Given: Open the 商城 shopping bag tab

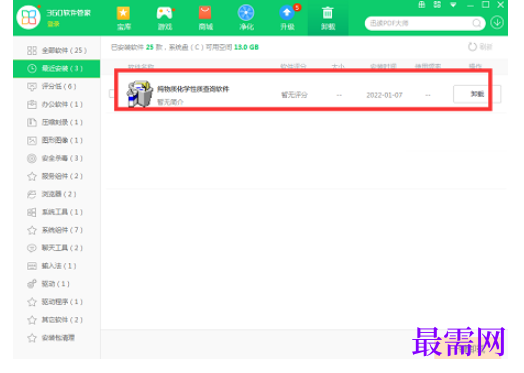Looking at the screenshot, I should 206,18.
